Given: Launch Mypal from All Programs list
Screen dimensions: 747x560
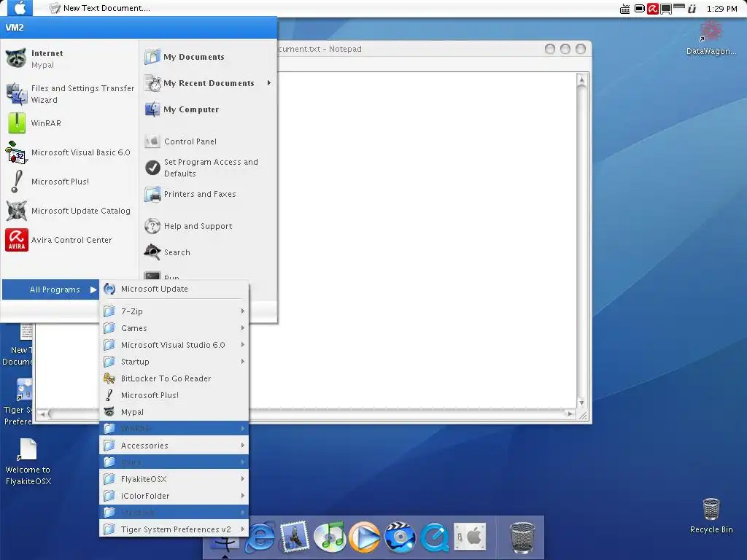Looking at the screenshot, I should coord(174,412).
